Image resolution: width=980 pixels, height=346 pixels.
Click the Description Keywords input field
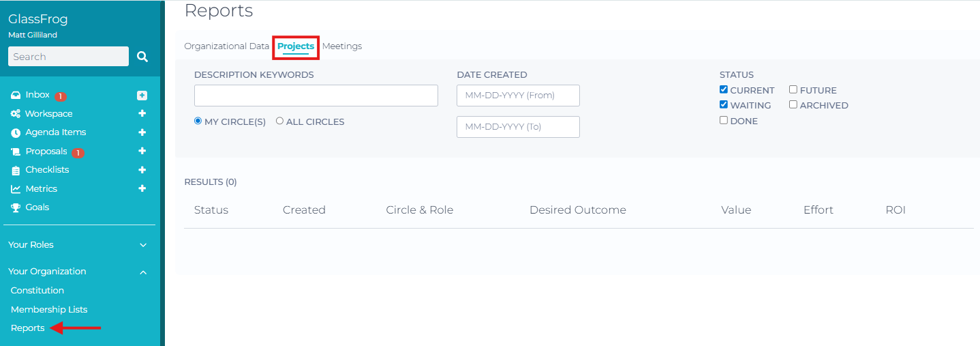[x=316, y=96]
